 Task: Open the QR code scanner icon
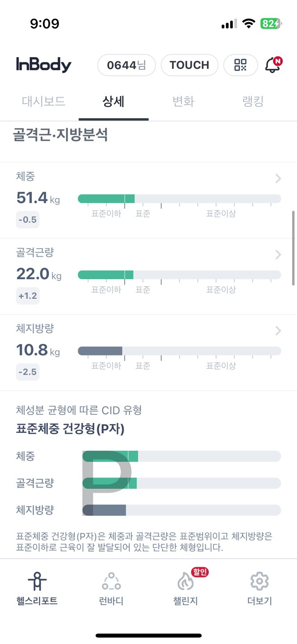(x=240, y=65)
